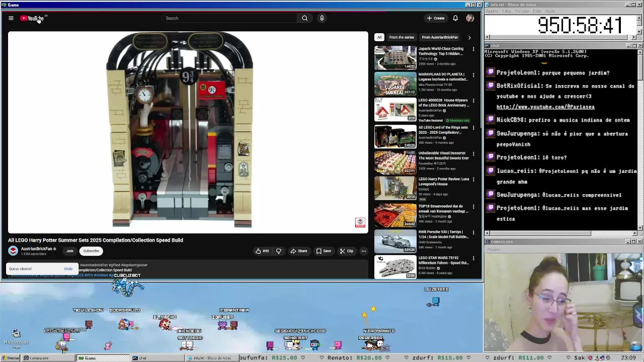
Task: Click the chat window horizontal scrollbar
Action: point(560,233)
